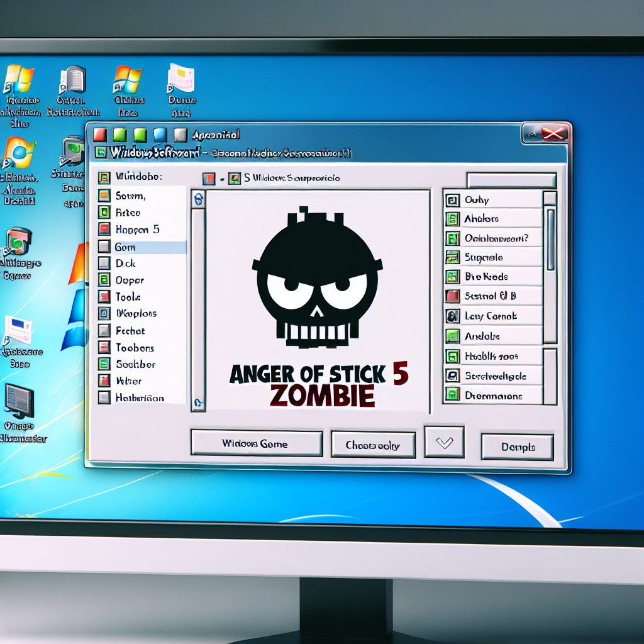Click the gray square icon beside 'Aprarciol'
The image size is (644, 644).
tap(180, 135)
